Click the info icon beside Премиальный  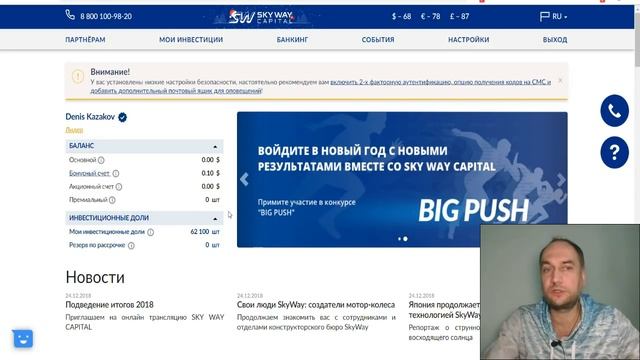(x=112, y=200)
